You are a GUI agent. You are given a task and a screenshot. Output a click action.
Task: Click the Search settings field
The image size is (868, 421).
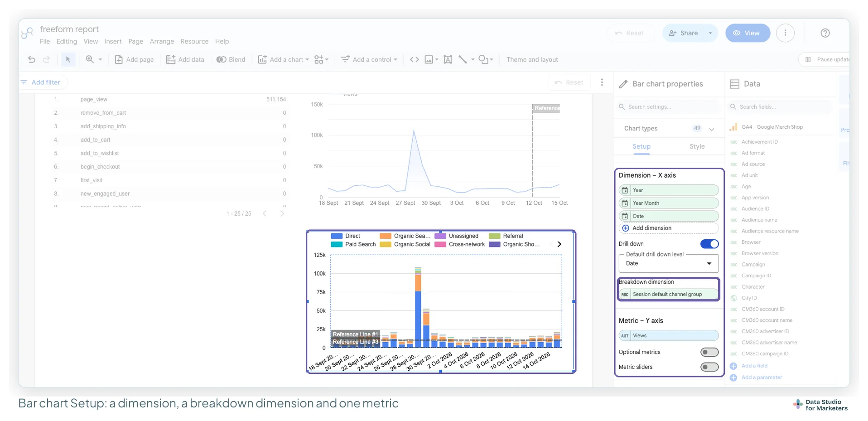click(x=669, y=107)
